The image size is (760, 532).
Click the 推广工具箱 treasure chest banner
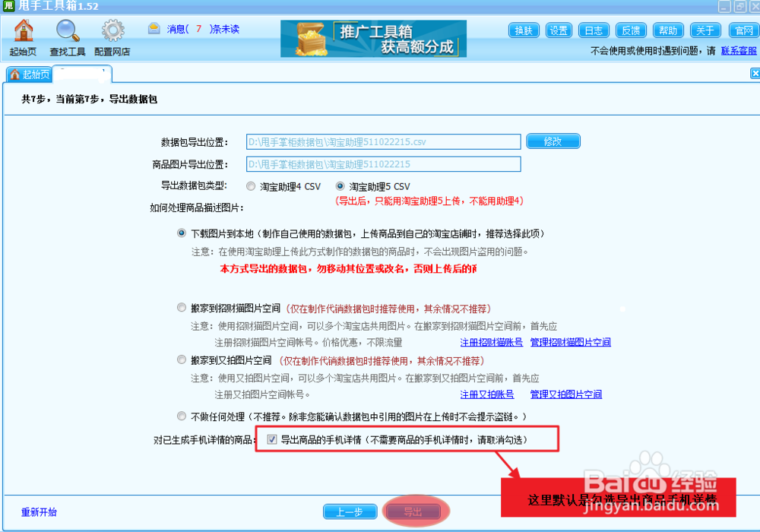coord(372,38)
